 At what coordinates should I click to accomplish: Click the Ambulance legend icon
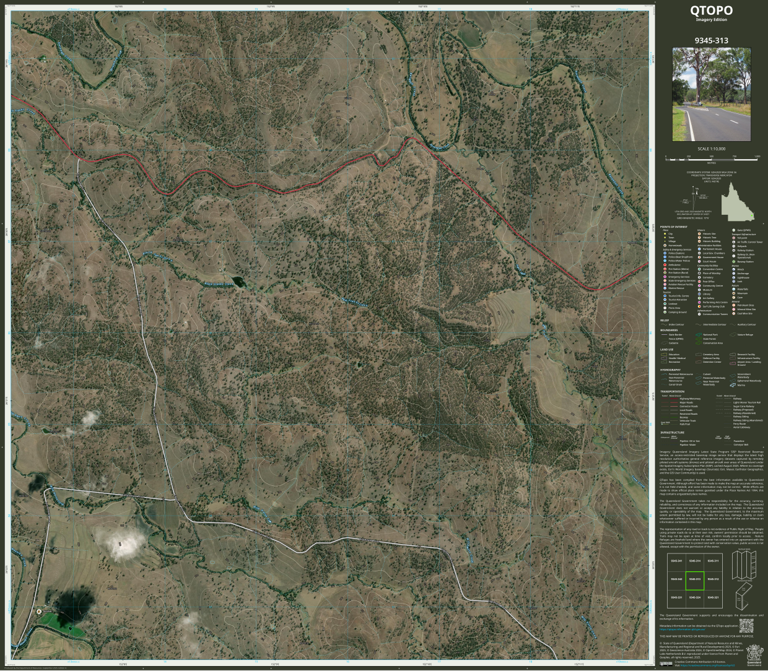coord(665,265)
